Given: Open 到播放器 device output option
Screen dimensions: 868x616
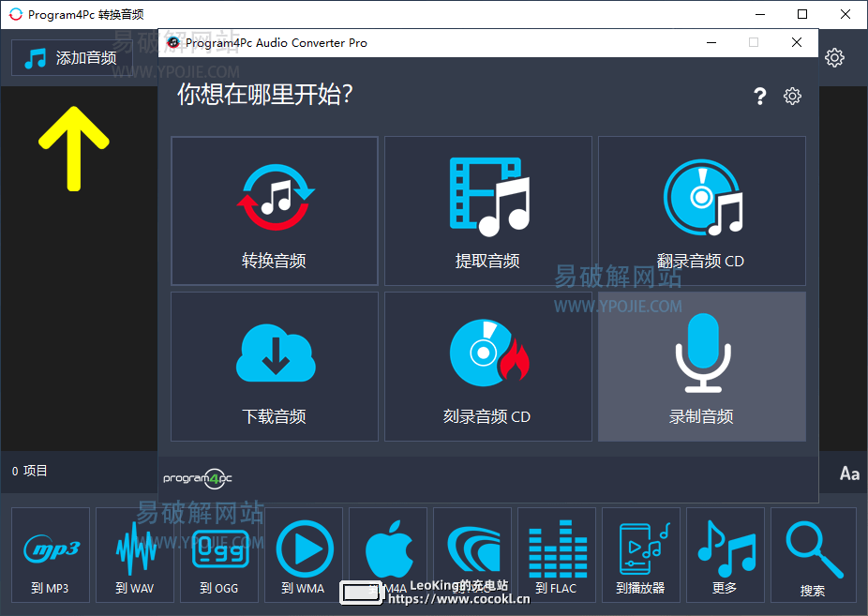Looking at the screenshot, I should click(641, 555).
